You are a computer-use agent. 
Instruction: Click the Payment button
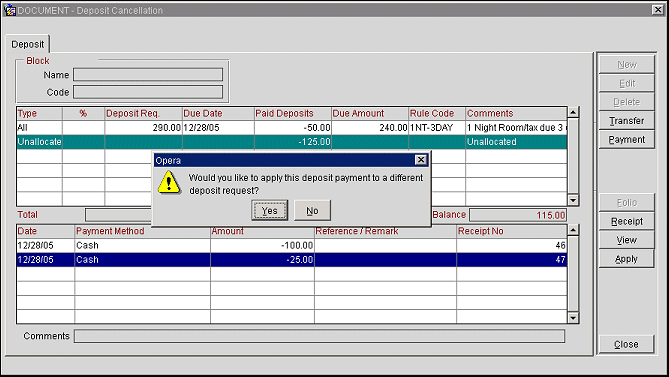pos(626,139)
